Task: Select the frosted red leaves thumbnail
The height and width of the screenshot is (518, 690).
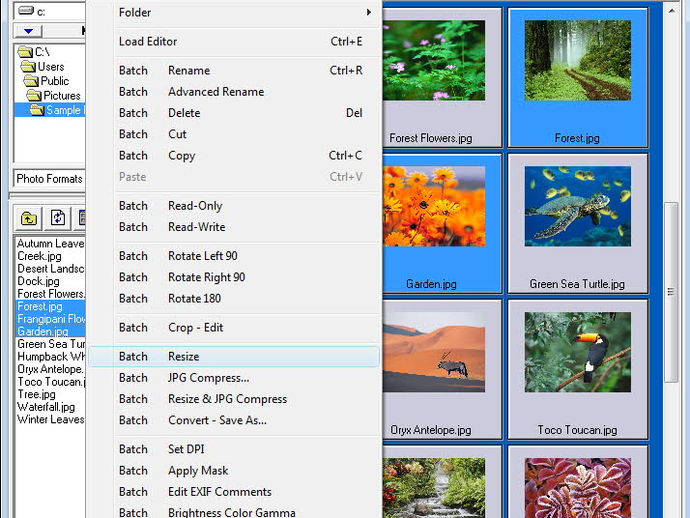Action: [577, 482]
